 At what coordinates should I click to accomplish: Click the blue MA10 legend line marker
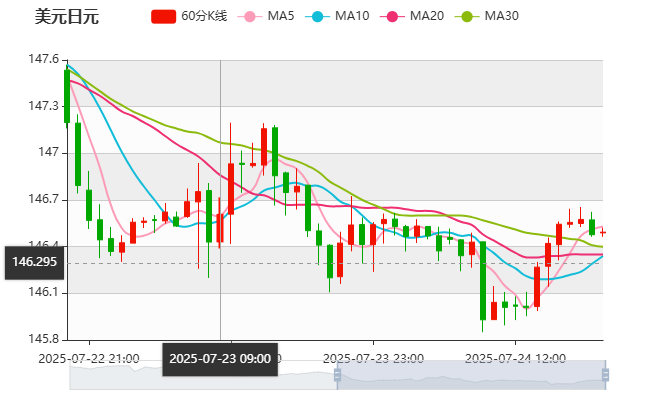319,16
